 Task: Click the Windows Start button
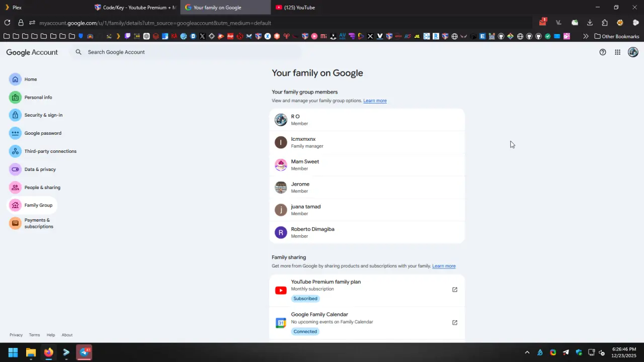coord(13,352)
